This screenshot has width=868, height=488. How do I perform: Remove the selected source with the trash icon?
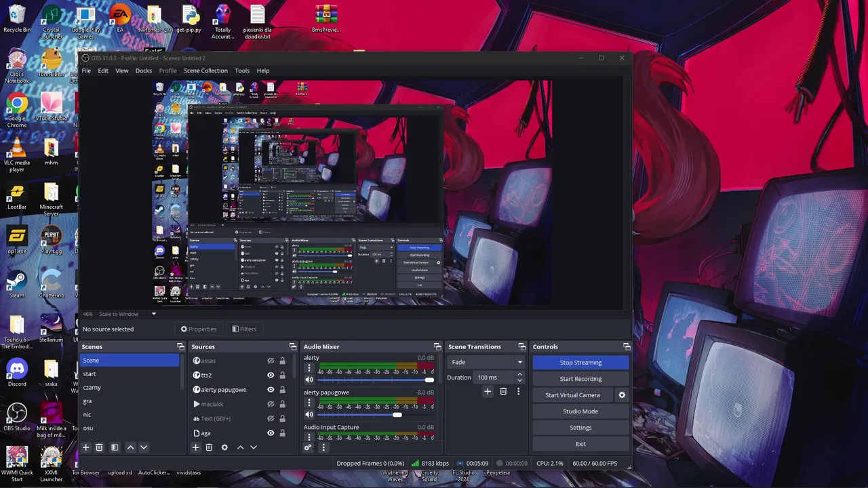click(209, 447)
